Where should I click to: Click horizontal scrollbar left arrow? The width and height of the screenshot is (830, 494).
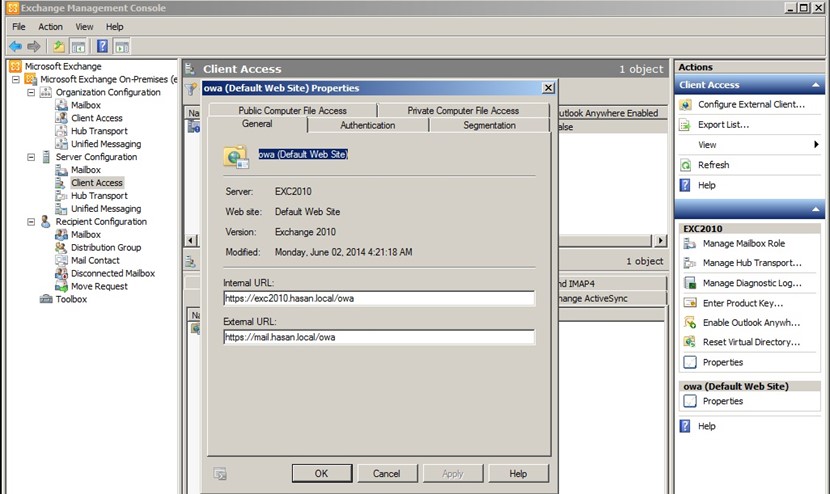pyautogui.click(x=191, y=240)
